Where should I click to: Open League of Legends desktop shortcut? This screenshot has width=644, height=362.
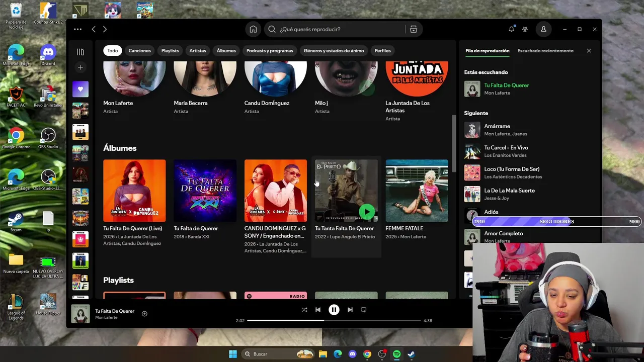[x=16, y=307]
